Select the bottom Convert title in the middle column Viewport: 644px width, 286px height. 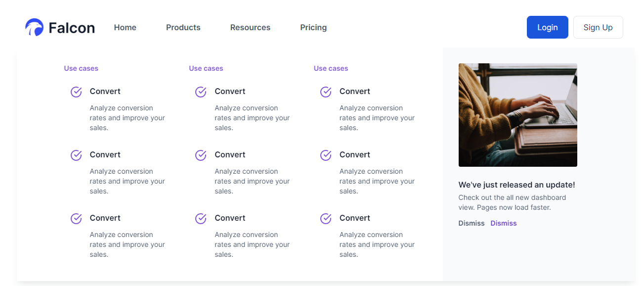coord(230,218)
